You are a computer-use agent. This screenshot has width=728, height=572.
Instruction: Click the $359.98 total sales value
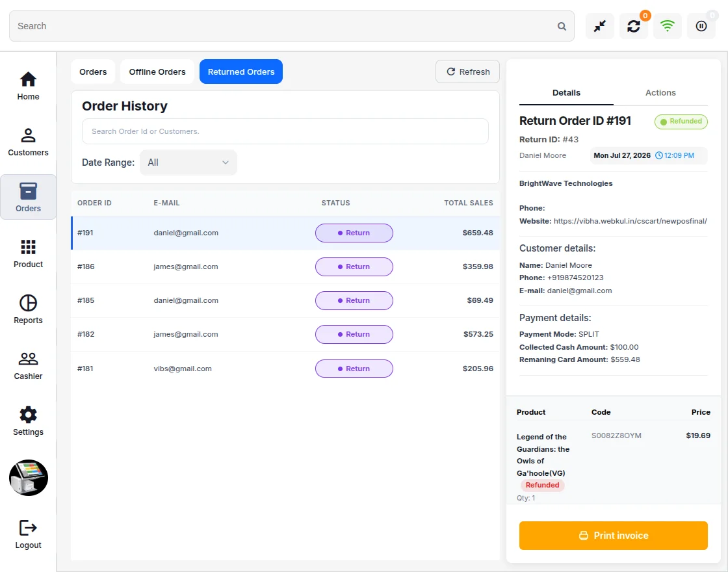pos(478,266)
